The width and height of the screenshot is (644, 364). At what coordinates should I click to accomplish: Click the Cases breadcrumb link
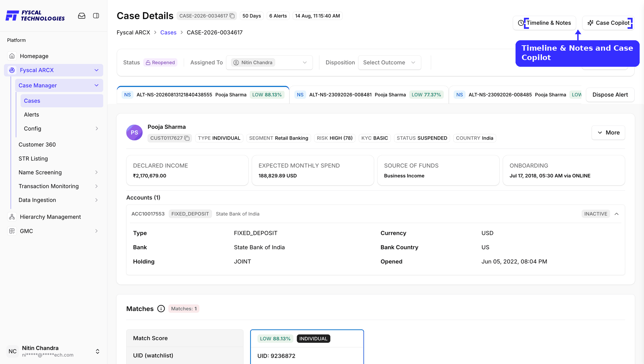(x=168, y=33)
